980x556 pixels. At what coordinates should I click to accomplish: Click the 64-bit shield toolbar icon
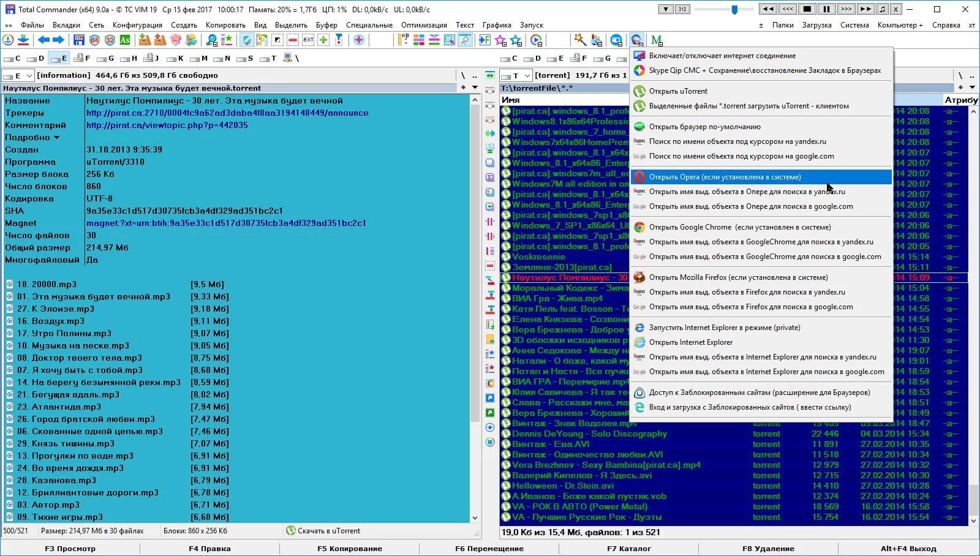(94, 40)
